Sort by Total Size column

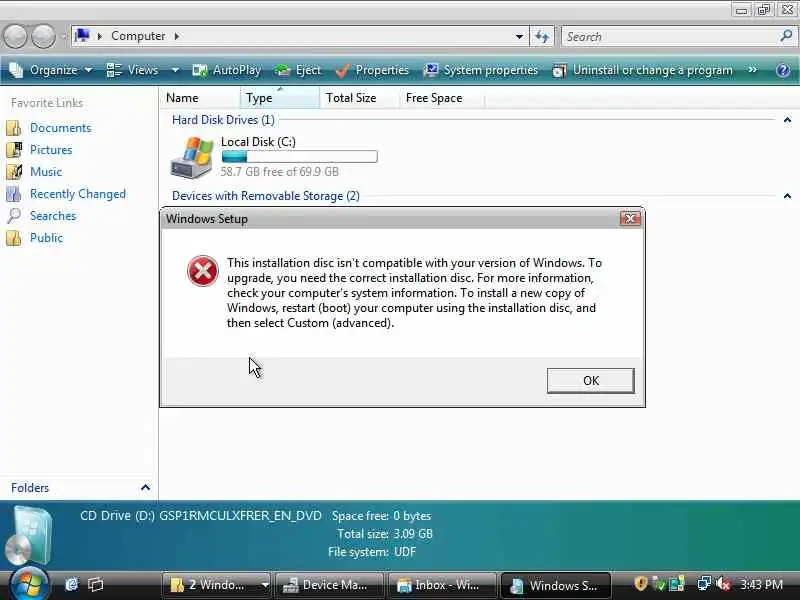coord(359,97)
